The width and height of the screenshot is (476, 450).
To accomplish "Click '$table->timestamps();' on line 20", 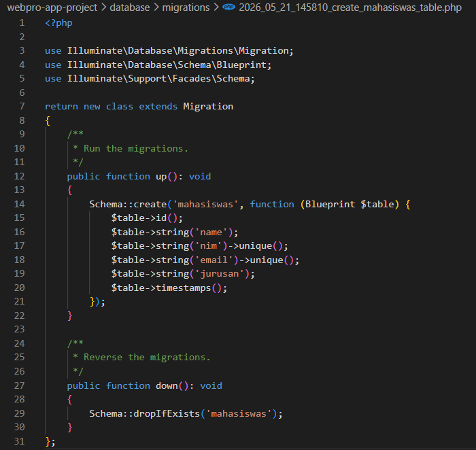I will click(x=169, y=288).
